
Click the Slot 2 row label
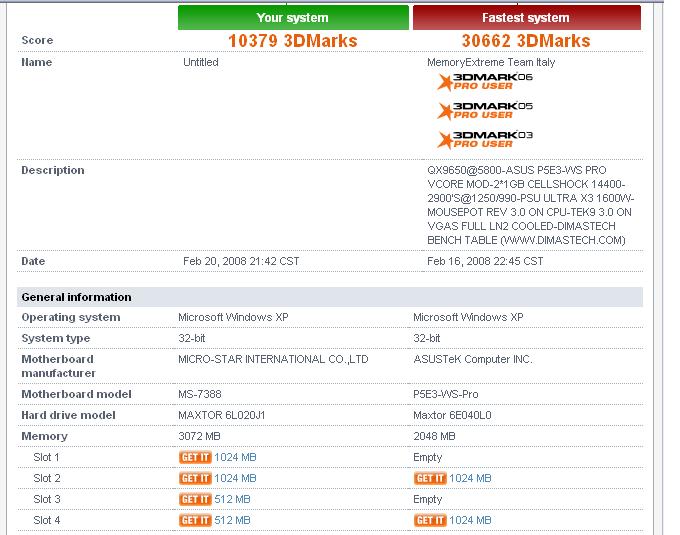(46, 478)
